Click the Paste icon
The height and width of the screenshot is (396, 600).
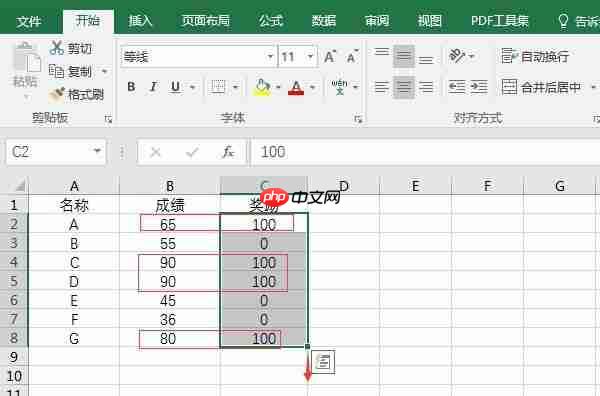[27, 57]
